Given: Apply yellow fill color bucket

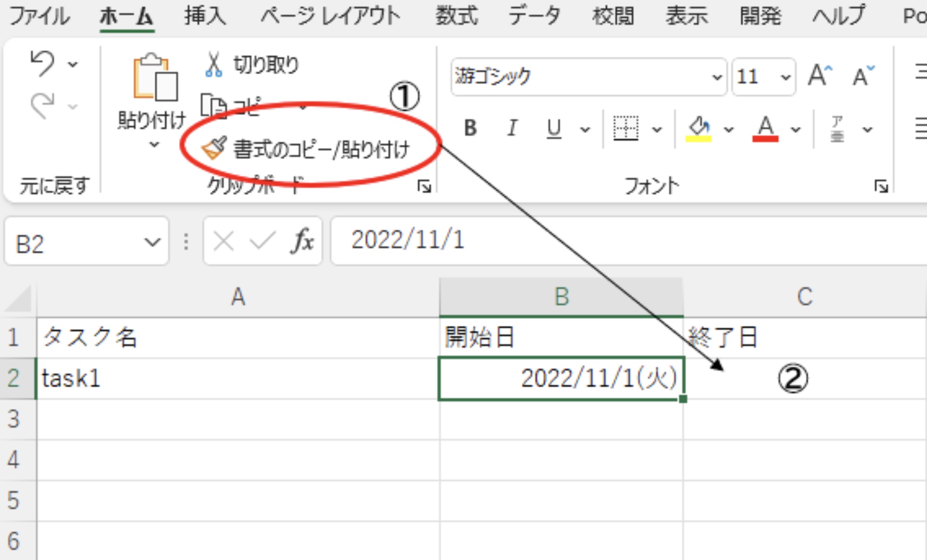Looking at the screenshot, I should pos(698,129).
